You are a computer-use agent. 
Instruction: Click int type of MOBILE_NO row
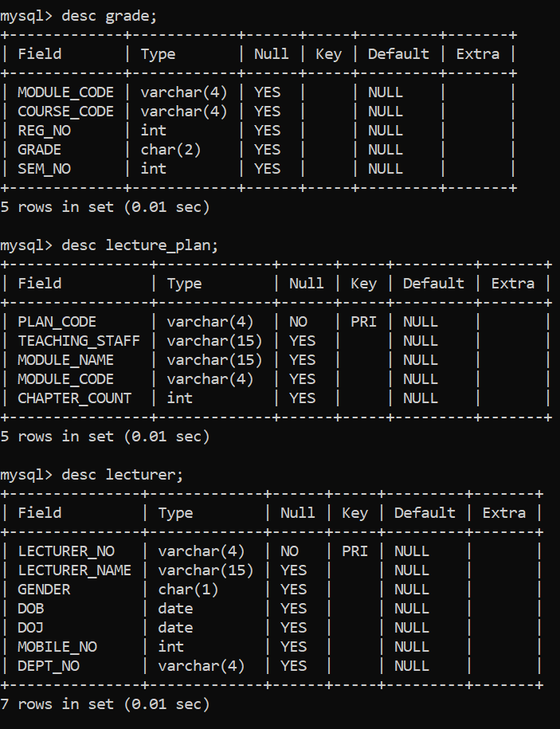tap(170, 646)
